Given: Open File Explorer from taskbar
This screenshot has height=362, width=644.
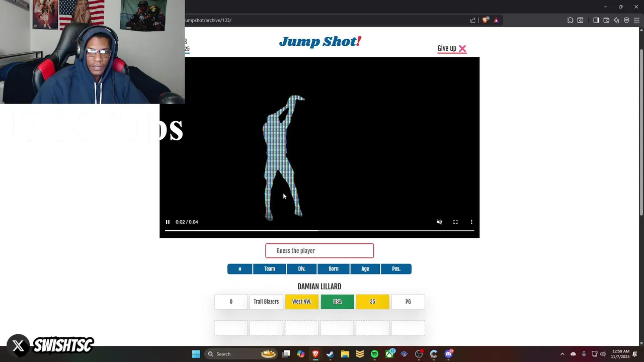Looking at the screenshot, I should [x=345, y=354].
